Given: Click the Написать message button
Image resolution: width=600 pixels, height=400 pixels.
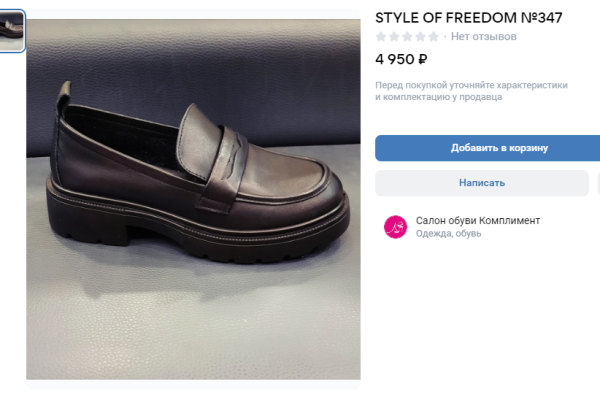Looking at the screenshot, I should tap(482, 183).
